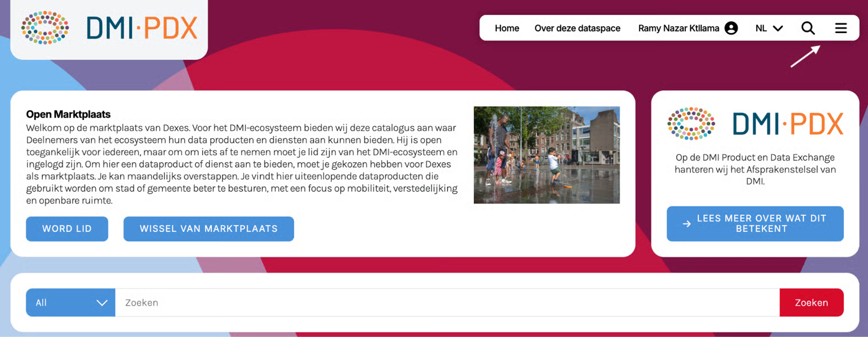868x337 pixels.
Task: Go to the Home menu item
Action: tap(507, 28)
